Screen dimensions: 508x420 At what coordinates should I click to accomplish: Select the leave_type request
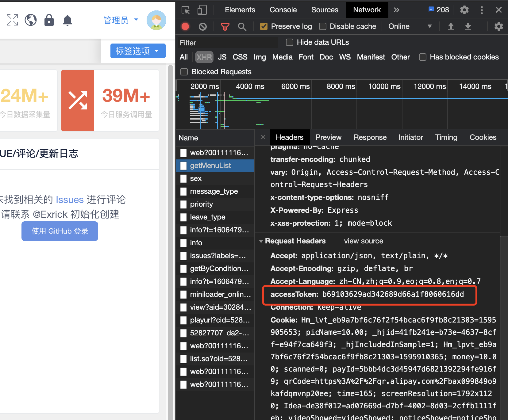point(215,217)
